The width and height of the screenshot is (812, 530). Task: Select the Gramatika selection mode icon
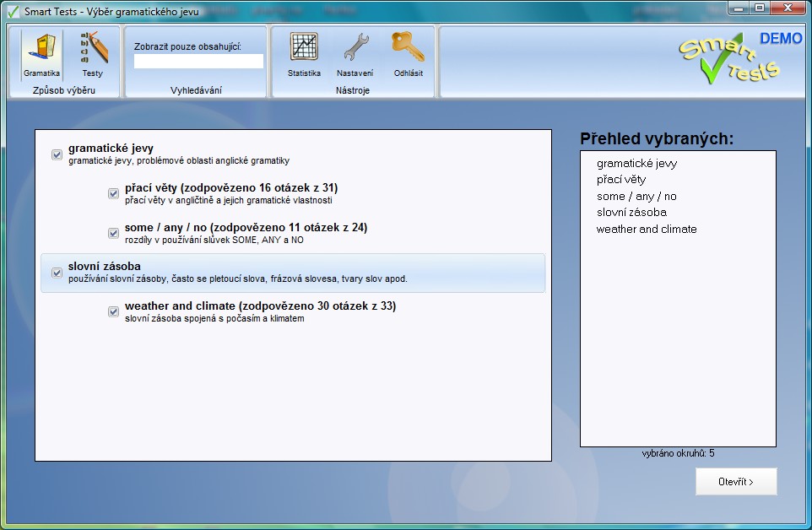[x=41, y=54]
